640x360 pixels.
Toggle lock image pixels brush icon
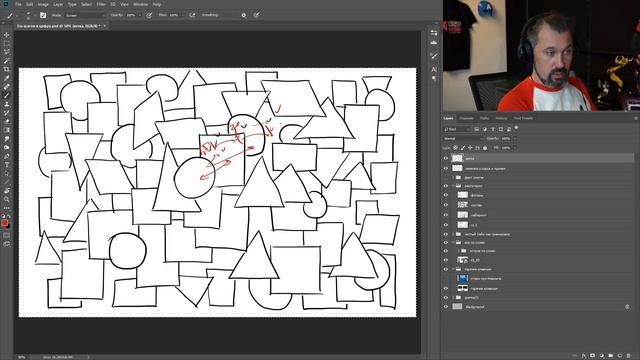[463, 148]
